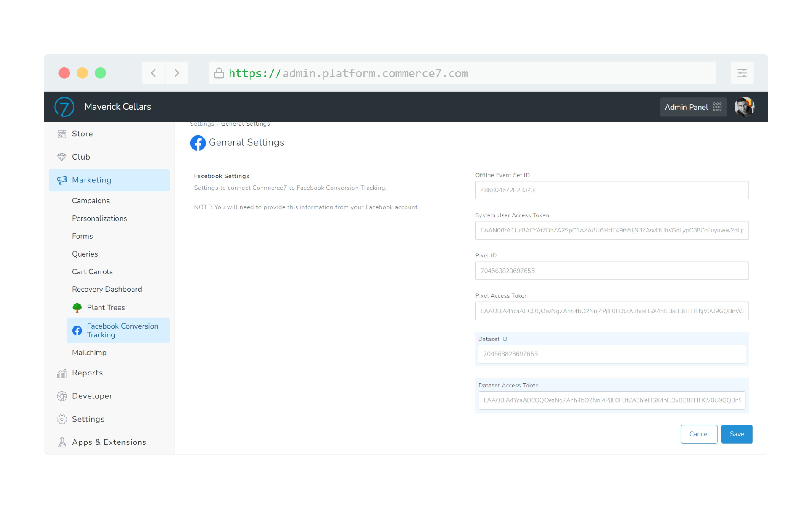The image size is (812, 508).
Task: Click the Facebook icon beside Conversion Tracking
Action: [77, 331]
